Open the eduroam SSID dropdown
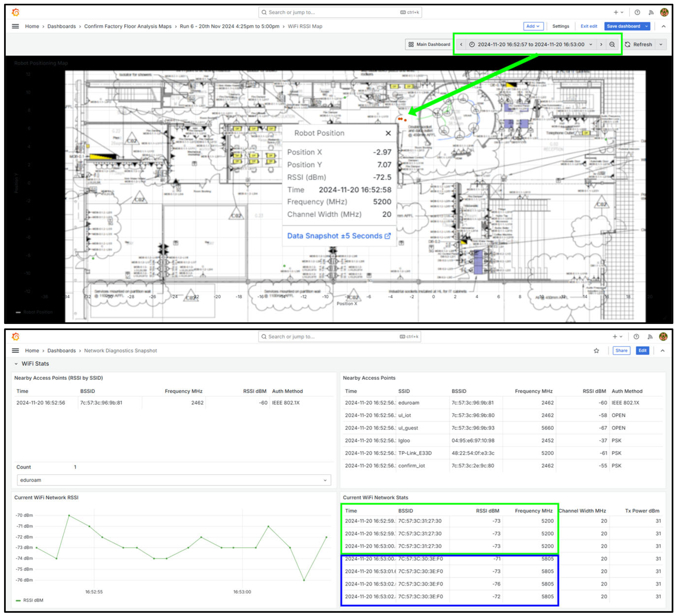Viewport: 677px width, 616px height. click(x=174, y=480)
